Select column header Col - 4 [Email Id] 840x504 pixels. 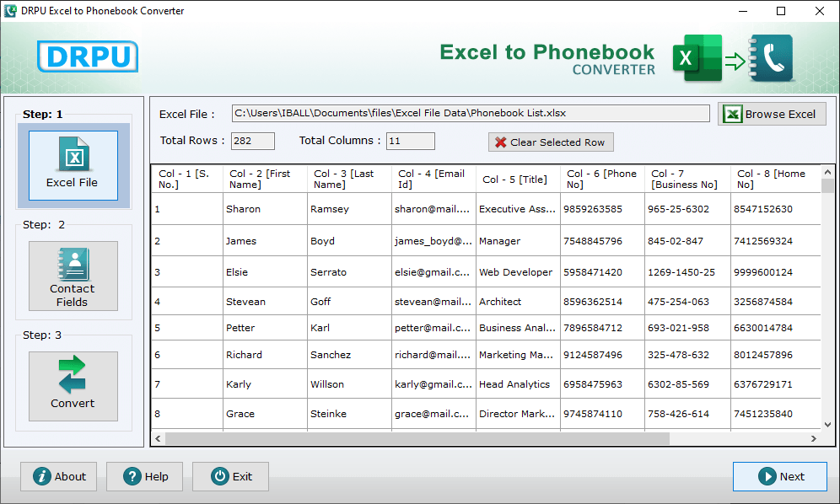(x=434, y=179)
